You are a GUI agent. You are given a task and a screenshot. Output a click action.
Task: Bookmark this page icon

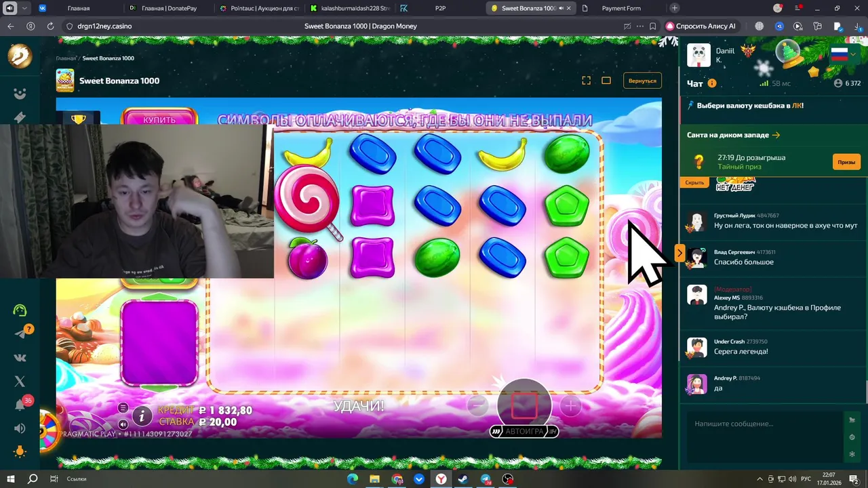click(652, 26)
